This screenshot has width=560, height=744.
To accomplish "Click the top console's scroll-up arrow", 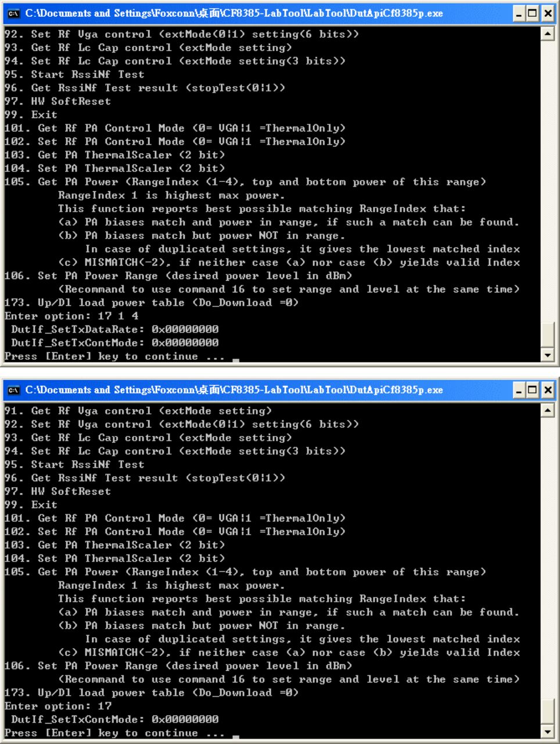I will (547, 34).
